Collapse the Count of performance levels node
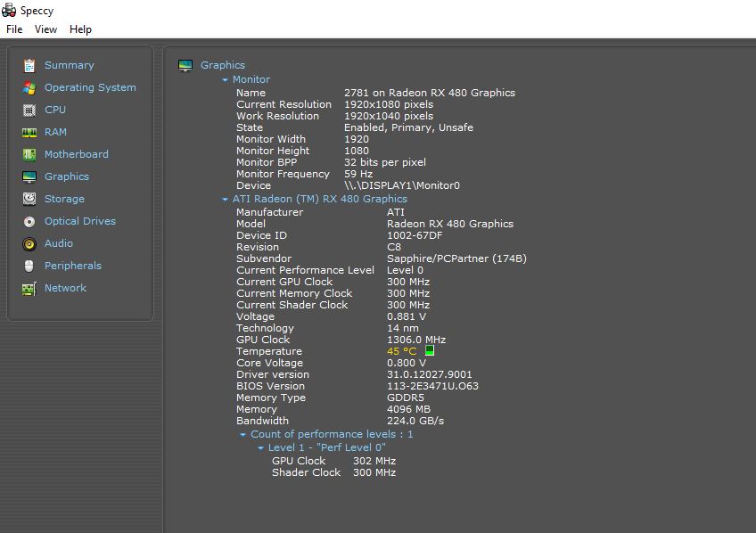This screenshot has width=756, height=533. click(242, 435)
